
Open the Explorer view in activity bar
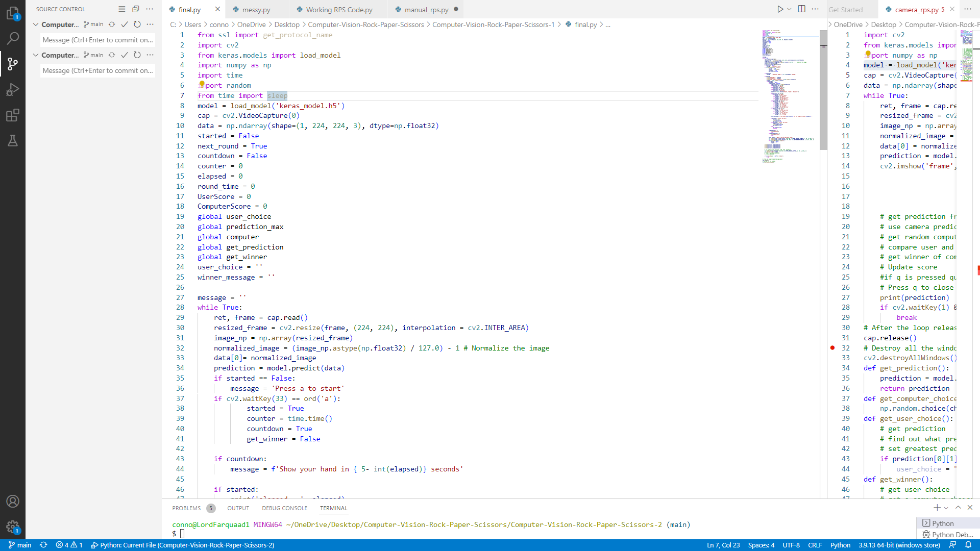pyautogui.click(x=13, y=13)
